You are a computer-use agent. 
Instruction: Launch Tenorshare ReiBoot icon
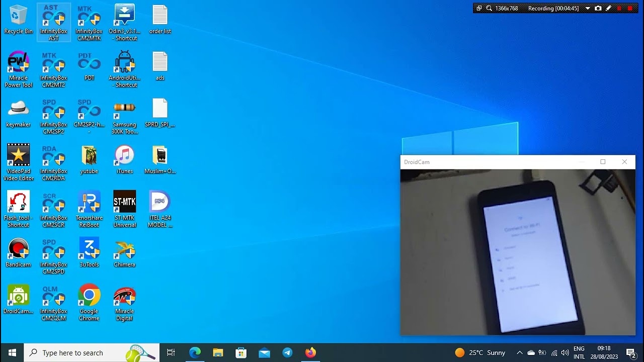[89, 210]
